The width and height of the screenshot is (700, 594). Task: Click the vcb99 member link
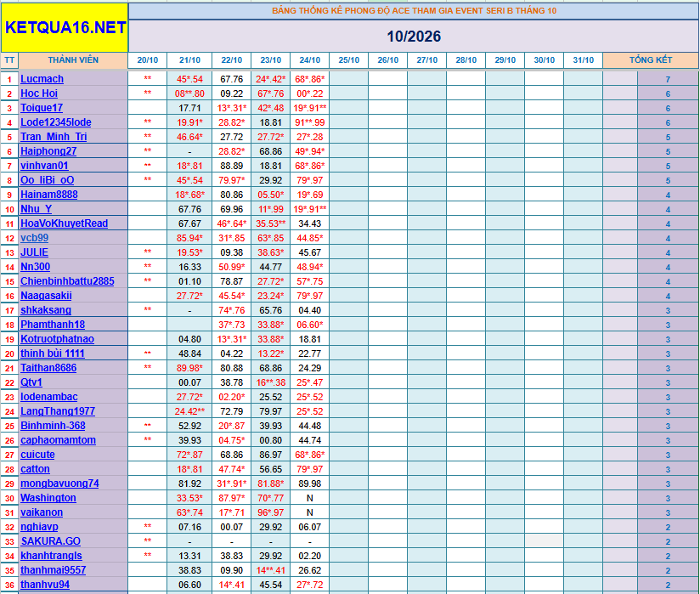pyautogui.click(x=34, y=238)
